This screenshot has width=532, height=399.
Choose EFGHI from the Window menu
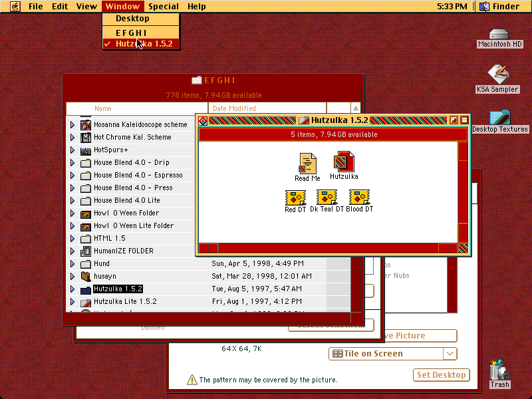point(141,33)
